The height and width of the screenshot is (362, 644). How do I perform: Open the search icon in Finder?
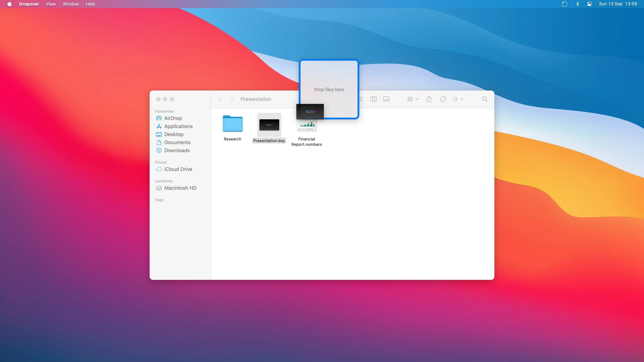484,99
